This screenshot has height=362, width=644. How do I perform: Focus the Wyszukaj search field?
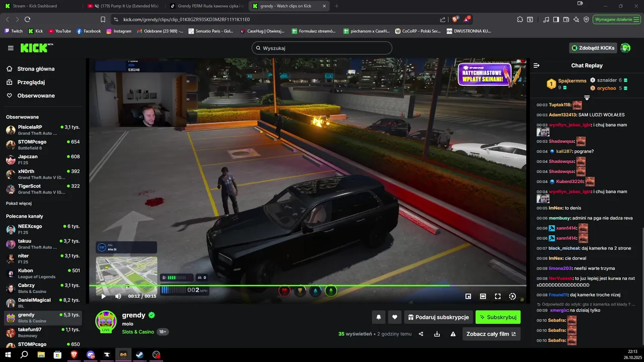tap(322, 48)
